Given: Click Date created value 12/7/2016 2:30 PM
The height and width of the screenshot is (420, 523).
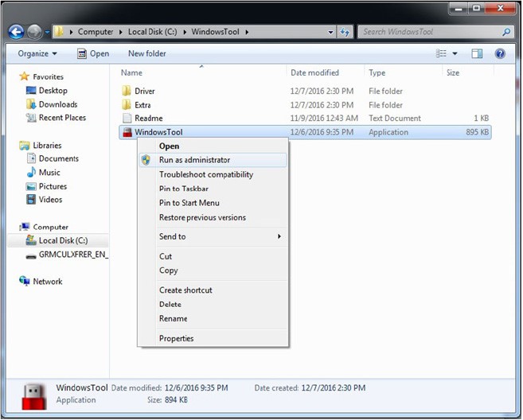Looking at the screenshot, I should tap(334, 388).
